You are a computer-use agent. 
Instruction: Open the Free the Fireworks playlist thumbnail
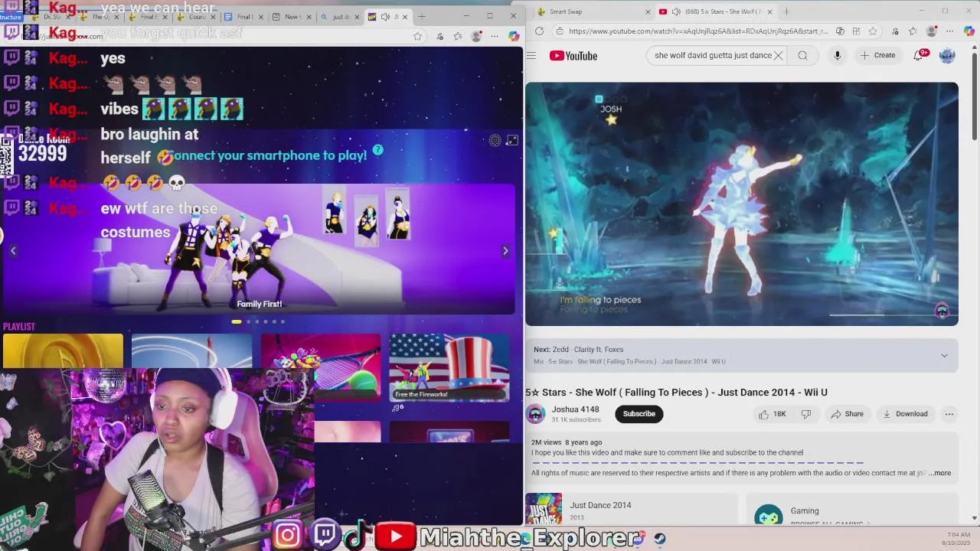tap(449, 367)
